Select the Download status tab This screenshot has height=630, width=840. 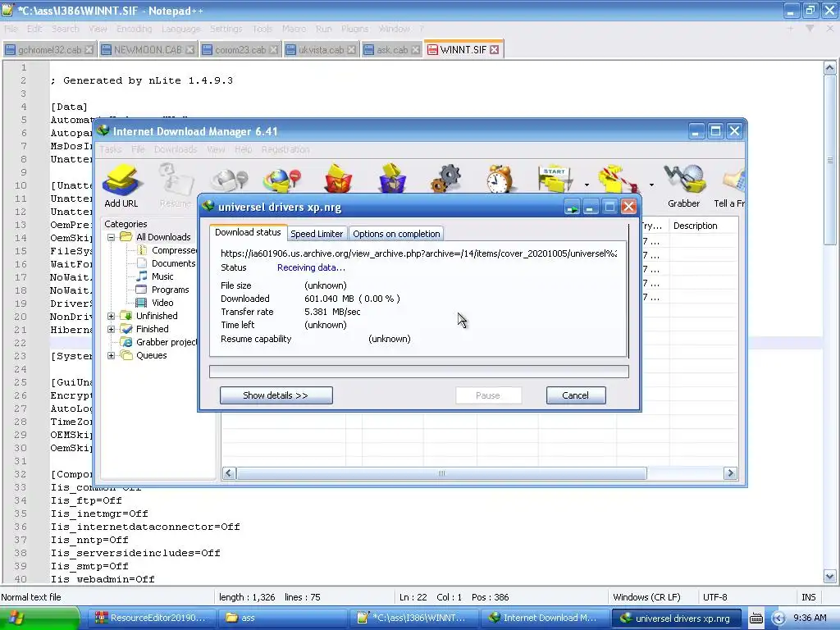[248, 232]
